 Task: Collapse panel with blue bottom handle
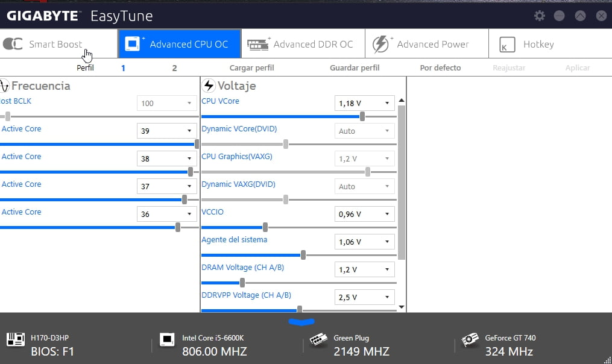click(x=301, y=322)
